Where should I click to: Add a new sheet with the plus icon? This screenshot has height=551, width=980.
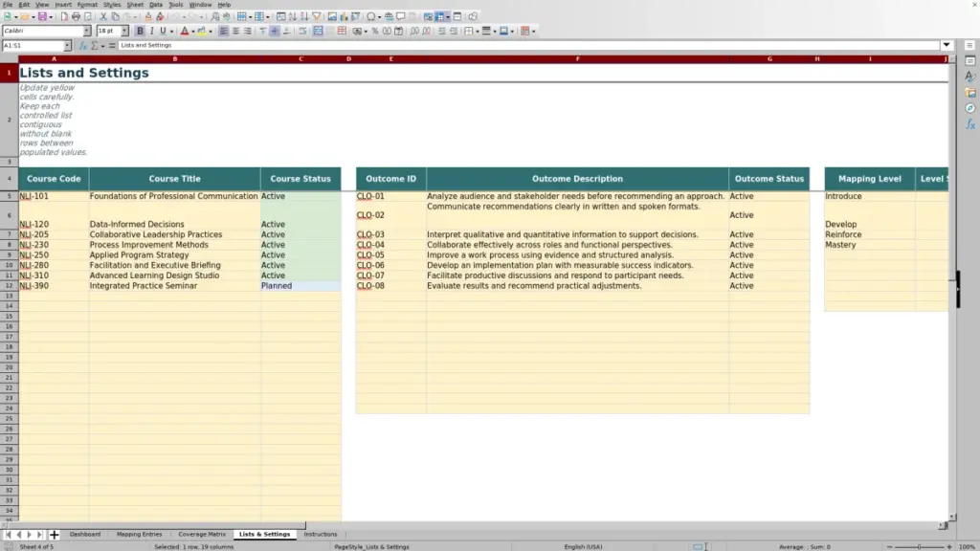(x=55, y=535)
